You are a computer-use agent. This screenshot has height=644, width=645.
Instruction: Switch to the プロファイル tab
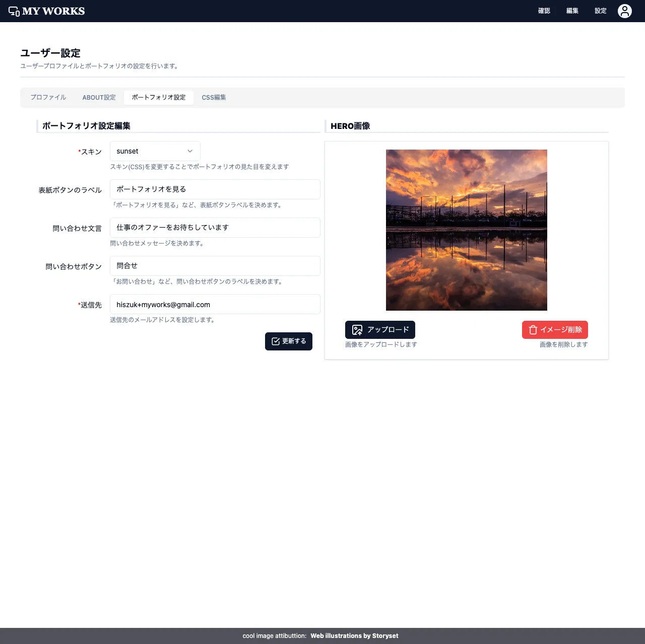48,97
